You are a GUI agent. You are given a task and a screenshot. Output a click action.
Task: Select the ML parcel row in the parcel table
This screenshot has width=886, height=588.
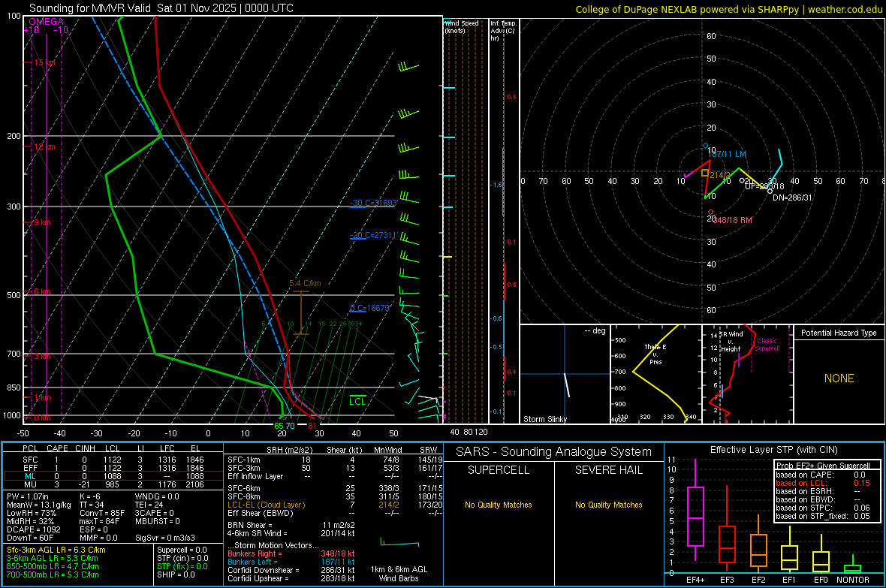pos(113,476)
